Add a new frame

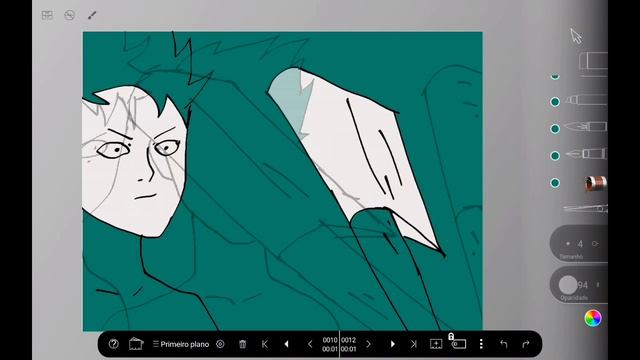pyautogui.click(x=436, y=344)
